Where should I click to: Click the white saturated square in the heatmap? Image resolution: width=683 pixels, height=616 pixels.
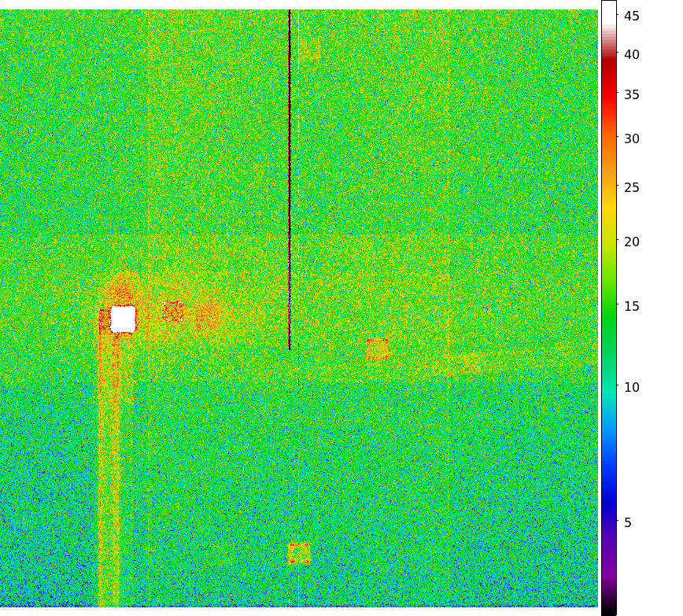pos(123,319)
